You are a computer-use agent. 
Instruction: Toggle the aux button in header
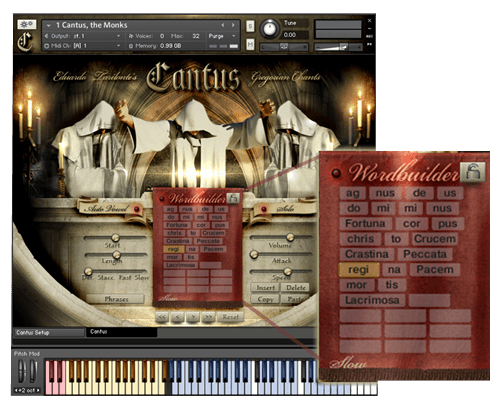click(x=370, y=36)
